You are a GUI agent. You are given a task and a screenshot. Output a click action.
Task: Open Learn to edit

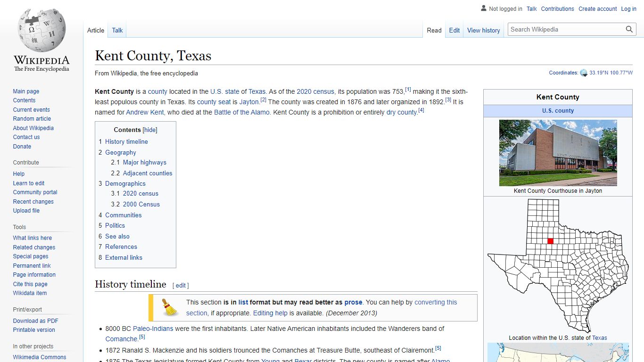pos(29,183)
